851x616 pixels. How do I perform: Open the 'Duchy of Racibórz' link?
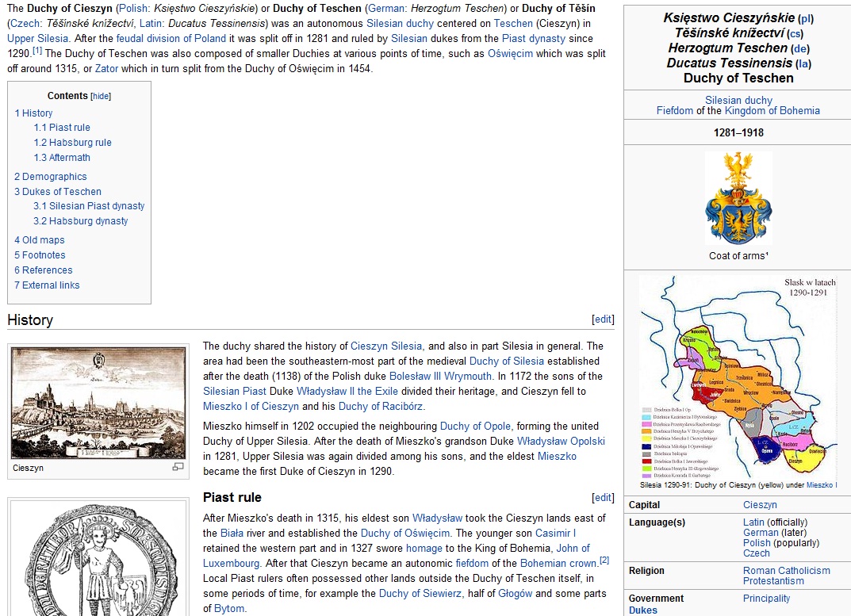[x=381, y=407]
